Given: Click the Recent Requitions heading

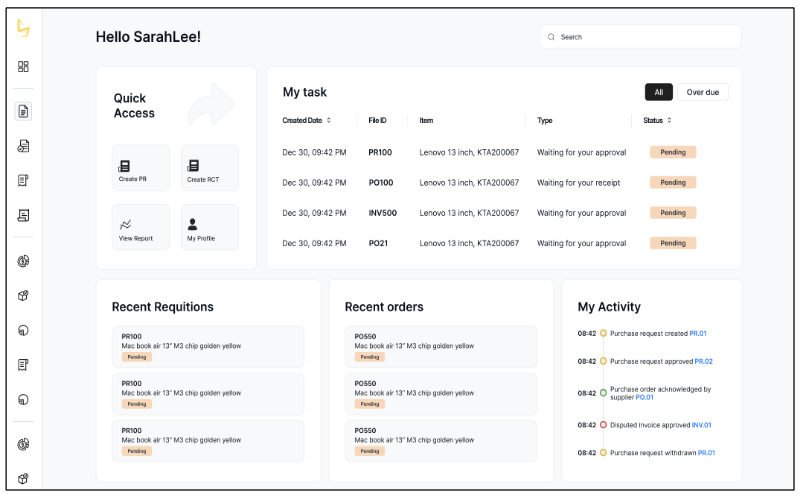Looking at the screenshot, I should click(162, 306).
